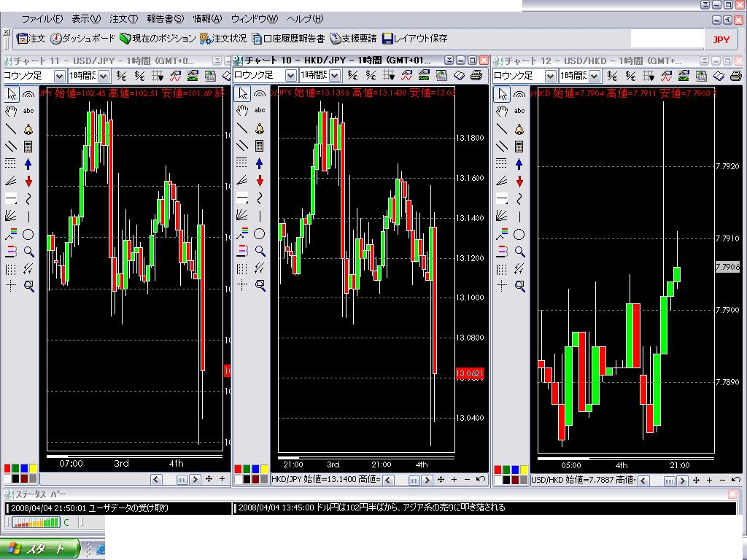Image resolution: width=747 pixels, height=560 pixels.
Task: Set a price alert bell in HKD/JPY chart
Action: (x=260, y=128)
